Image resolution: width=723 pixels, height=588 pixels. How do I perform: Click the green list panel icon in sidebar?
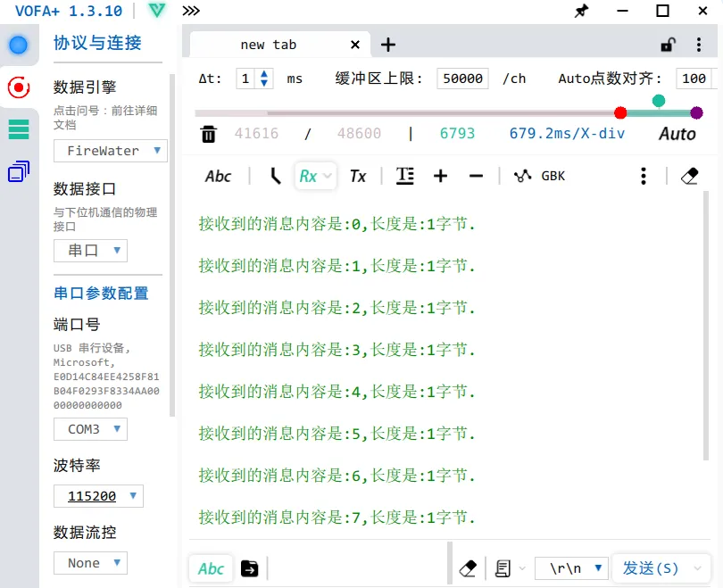[20, 128]
